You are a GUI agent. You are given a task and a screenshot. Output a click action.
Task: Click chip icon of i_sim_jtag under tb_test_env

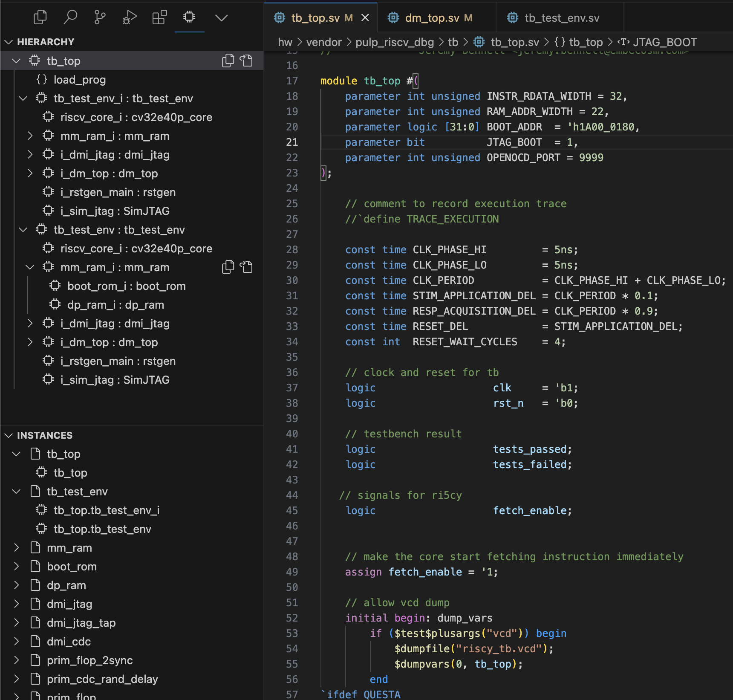(48, 379)
